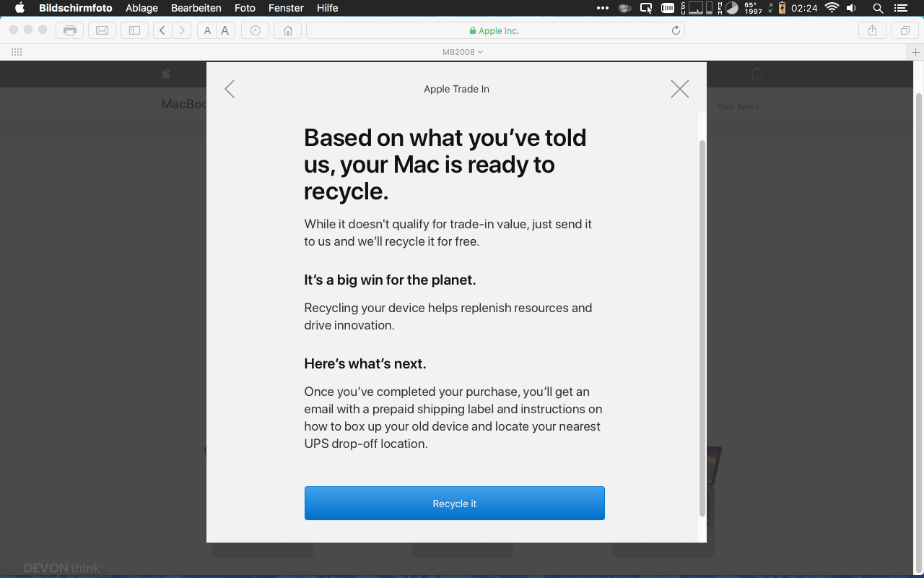The image size is (924, 578).
Task: Open the volume control icon
Action: [852, 8]
